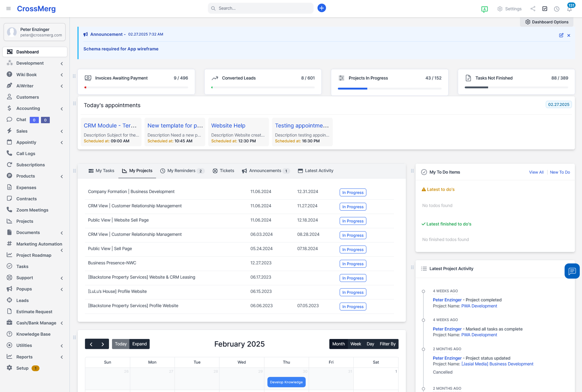Open the clock timer icon in header
The width and height of the screenshot is (582, 392).
(x=557, y=9)
